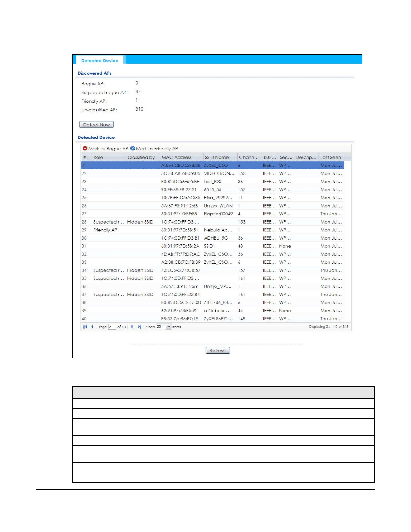This screenshot has width=411, height=532.
Task: Click Mark as Rogue AP label
Action: [x=108, y=148]
